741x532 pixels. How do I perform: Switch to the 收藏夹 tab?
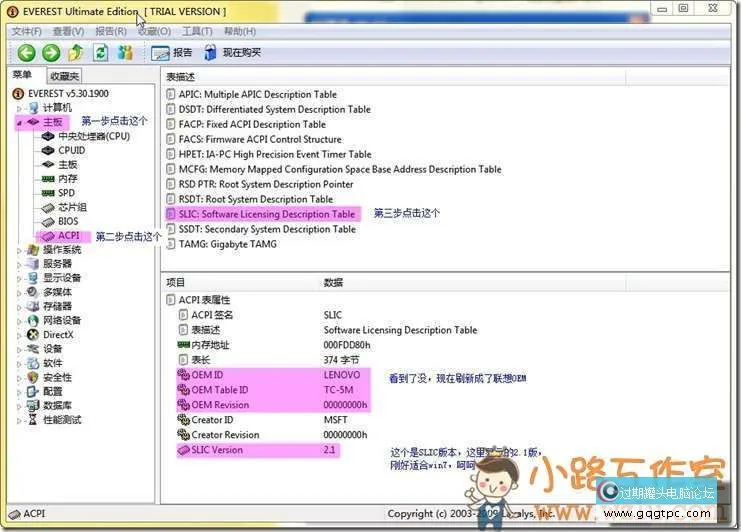(x=64, y=76)
